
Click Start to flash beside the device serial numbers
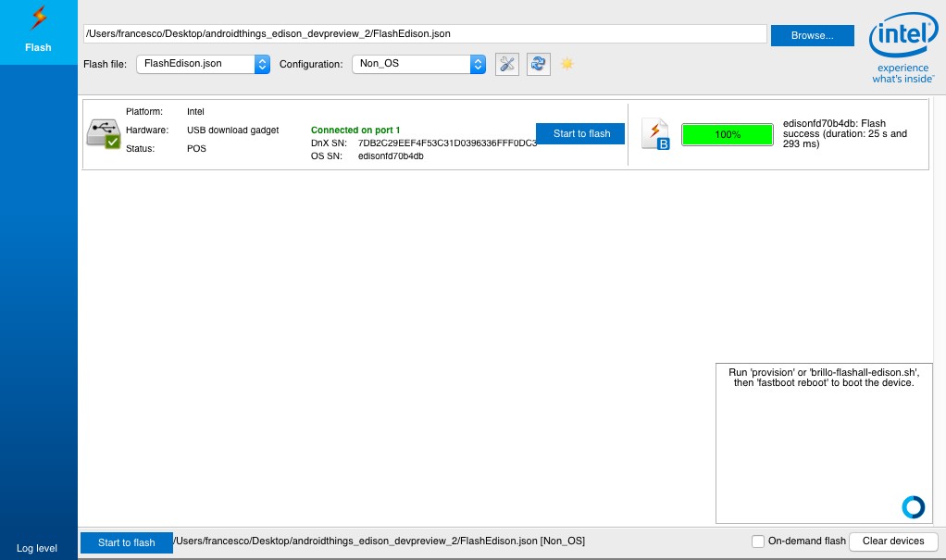pos(580,133)
